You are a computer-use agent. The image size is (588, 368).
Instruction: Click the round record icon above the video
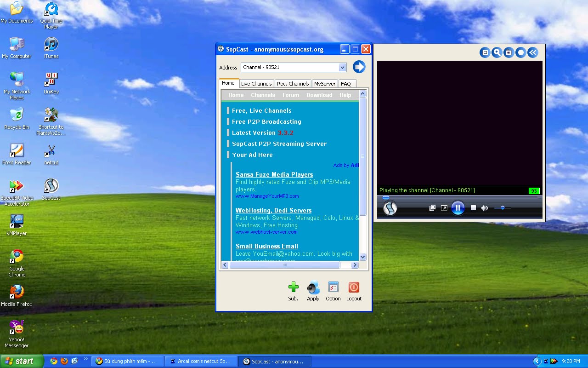(520, 52)
